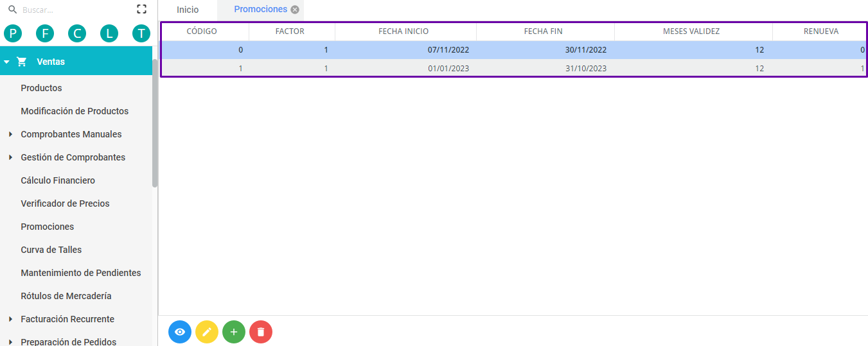
Task: Select start date 01/01/2023 cell
Action: pos(448,68)
